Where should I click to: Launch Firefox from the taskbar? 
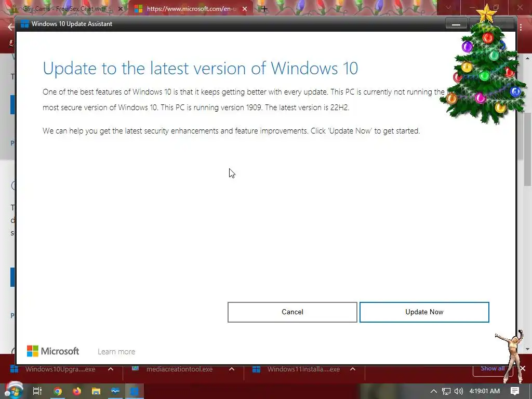point(77,391)
